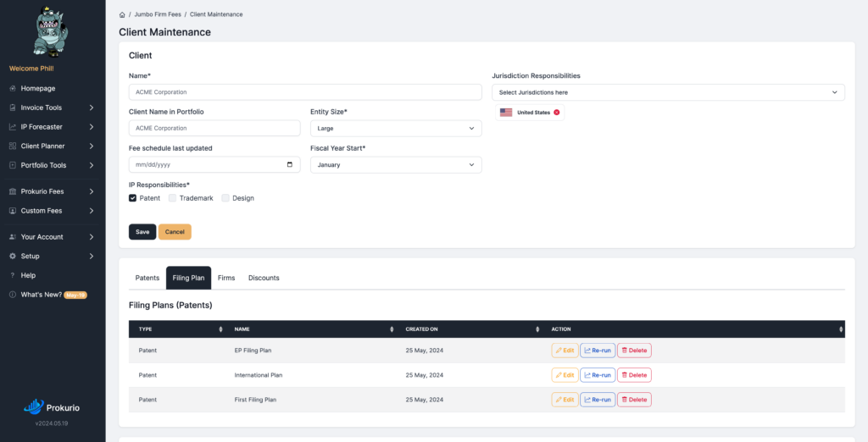Image resolution: width=868 pixels, height=442 pixels.
Task: Expand the Custom Fees menu chevron
Action: point(92,211)
